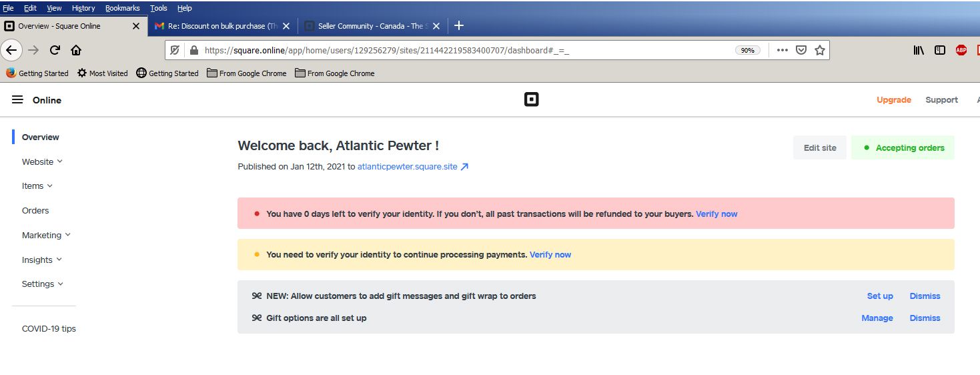Screen dimensions: 980x375
Task: Open the hamburger navigation menu
Action: click(17, 100)
